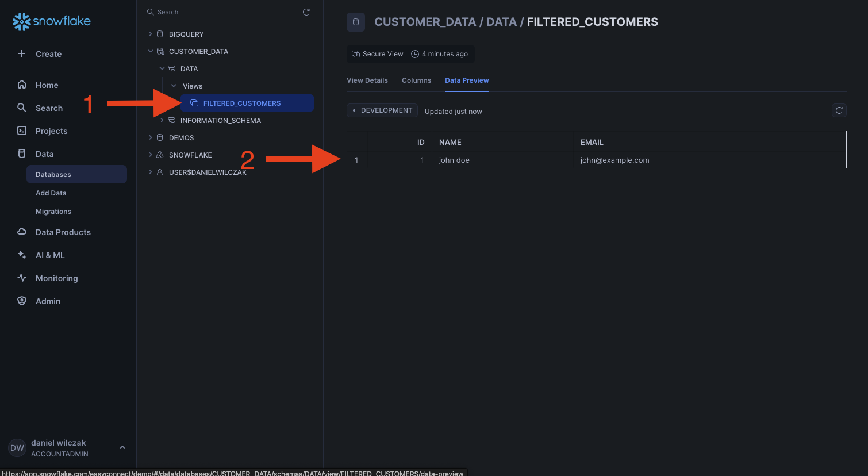Screen dimensions: 868x476
Task: Collapse the Views folder
Action: click(174, 86)
